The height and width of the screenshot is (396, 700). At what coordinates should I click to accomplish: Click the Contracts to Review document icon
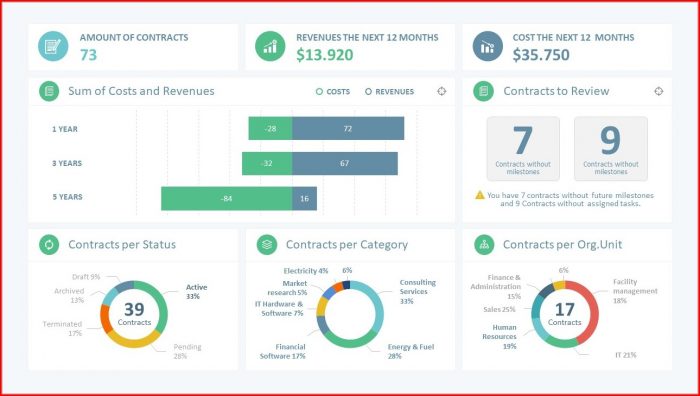click(483, 91)
